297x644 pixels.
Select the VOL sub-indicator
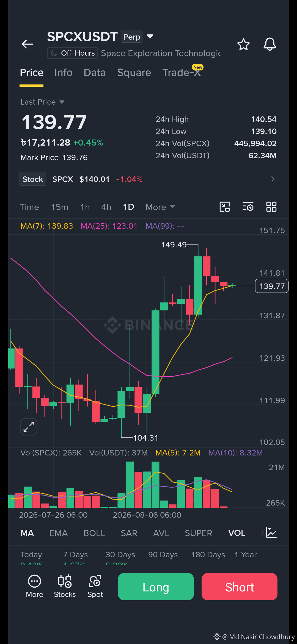[x=237, y=533]
